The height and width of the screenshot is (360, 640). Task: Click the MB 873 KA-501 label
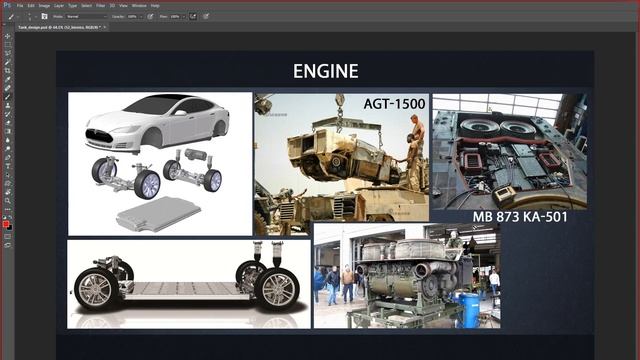tap(520, 217)
